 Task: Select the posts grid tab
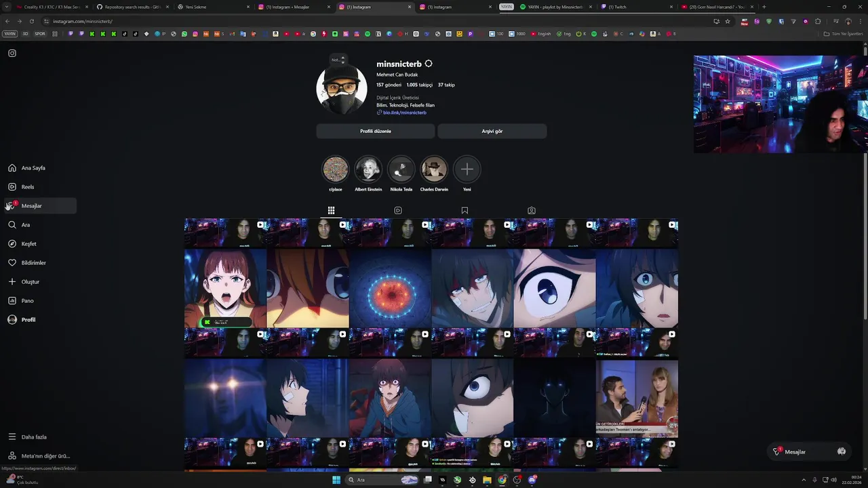pos(331,210)
